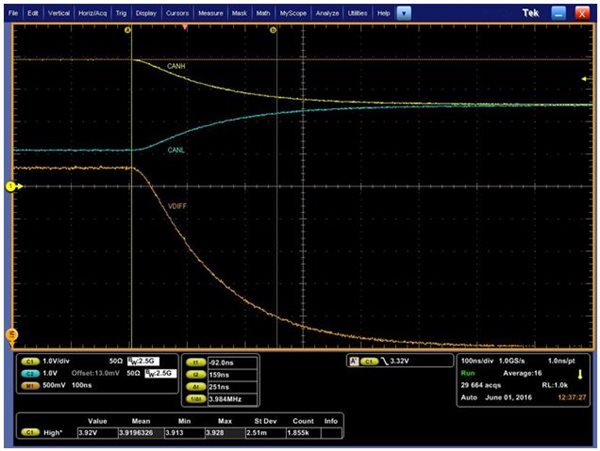The image size is (600, 451).
Task: Open the Measure menu
Action: [x=210, y=13]
